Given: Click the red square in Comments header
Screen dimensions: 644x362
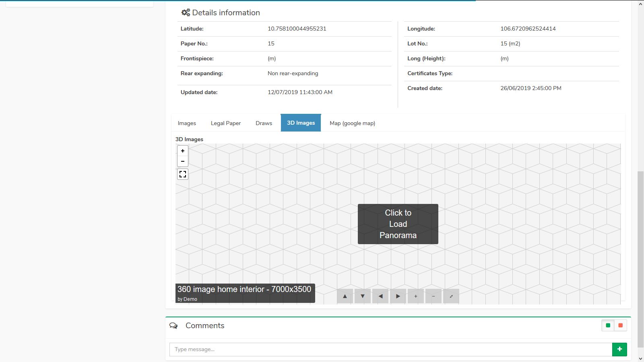Looking at the screenshot, I should 621,325.
